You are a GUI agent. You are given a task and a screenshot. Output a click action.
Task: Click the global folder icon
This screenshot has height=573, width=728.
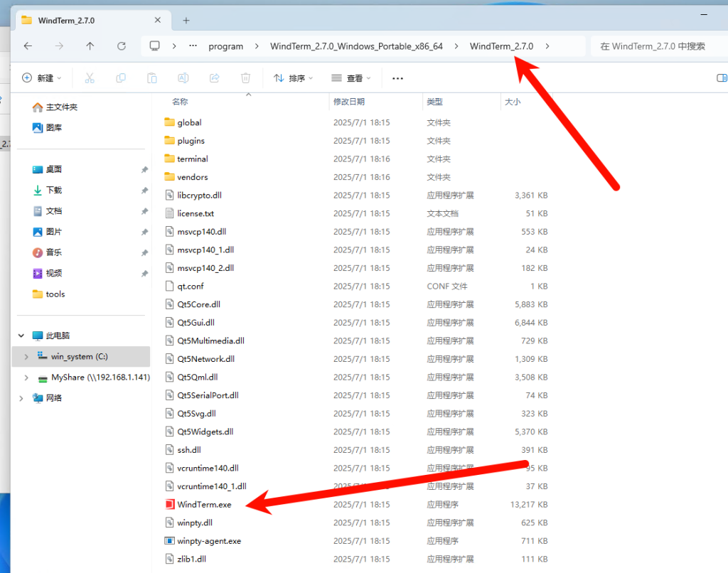tap(169, 122)
